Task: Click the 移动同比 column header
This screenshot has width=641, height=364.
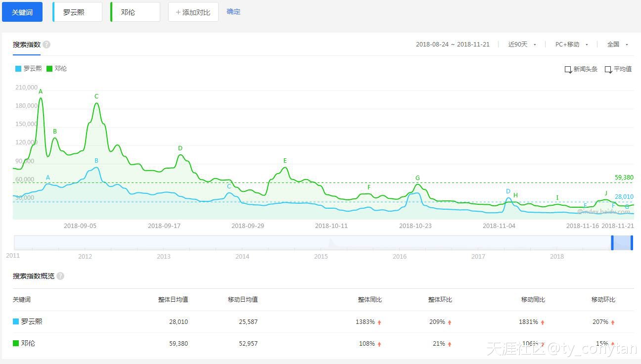Action: (x=533, y=300)
